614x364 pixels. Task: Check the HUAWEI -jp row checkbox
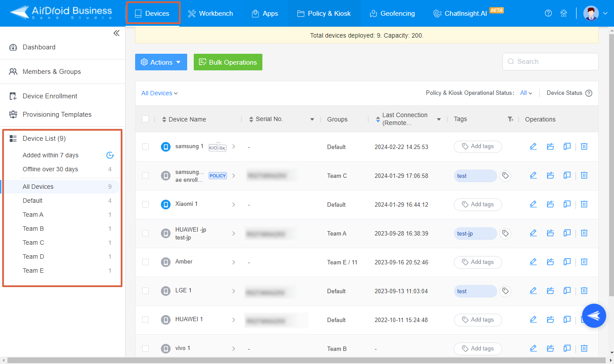tap(146, 233)
